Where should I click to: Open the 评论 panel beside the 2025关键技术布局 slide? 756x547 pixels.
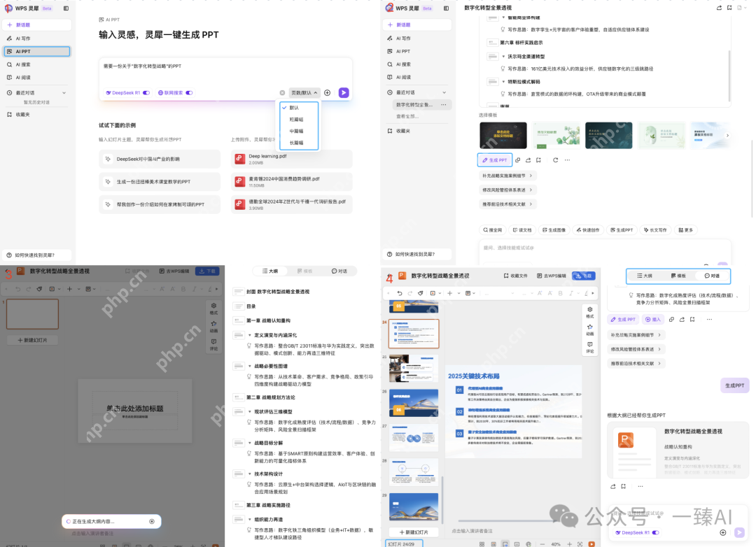(x=589, y=348)
